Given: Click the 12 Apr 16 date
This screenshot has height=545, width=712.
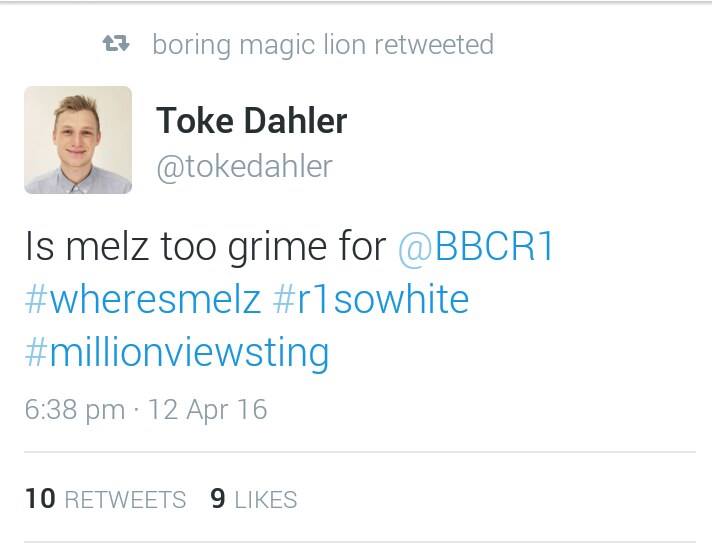Looking at the screenshot, I should coord(208,410).
